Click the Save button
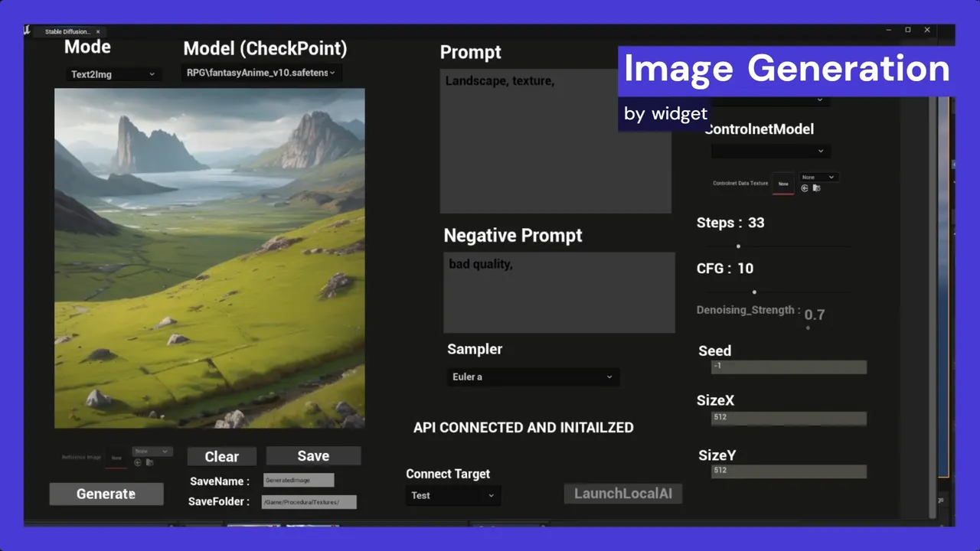980x551 pixels. (313, 455)
